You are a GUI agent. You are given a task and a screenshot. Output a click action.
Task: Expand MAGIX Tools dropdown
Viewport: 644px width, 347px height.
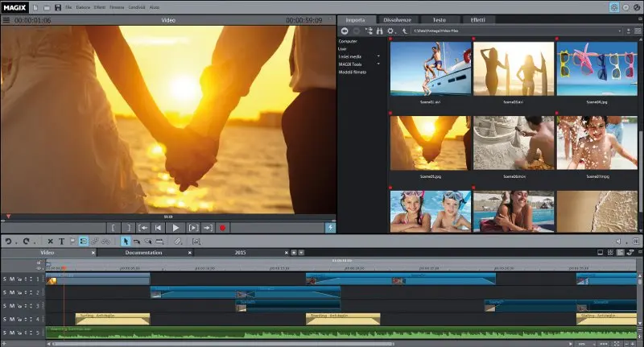coord(378,64)
